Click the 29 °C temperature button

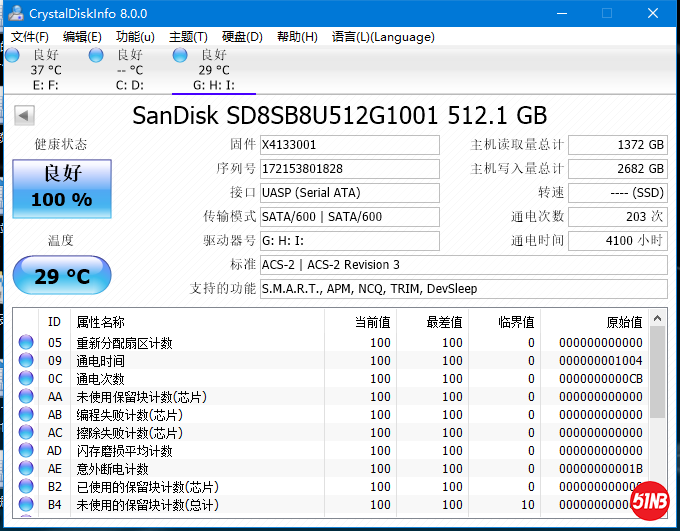click(62, 275)
